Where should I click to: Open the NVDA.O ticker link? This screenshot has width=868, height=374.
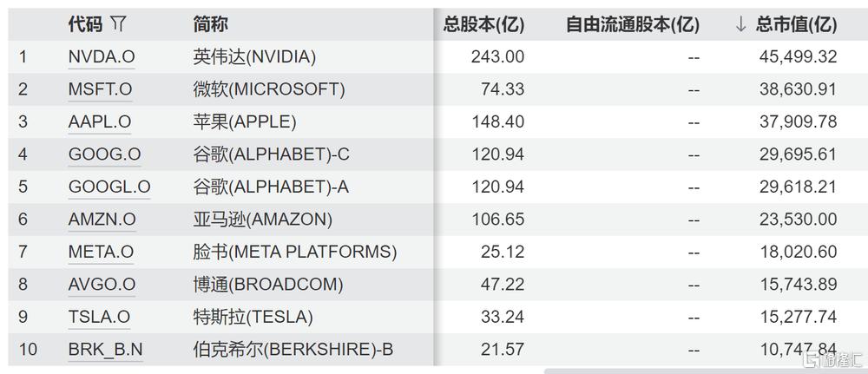pos(102,57)
